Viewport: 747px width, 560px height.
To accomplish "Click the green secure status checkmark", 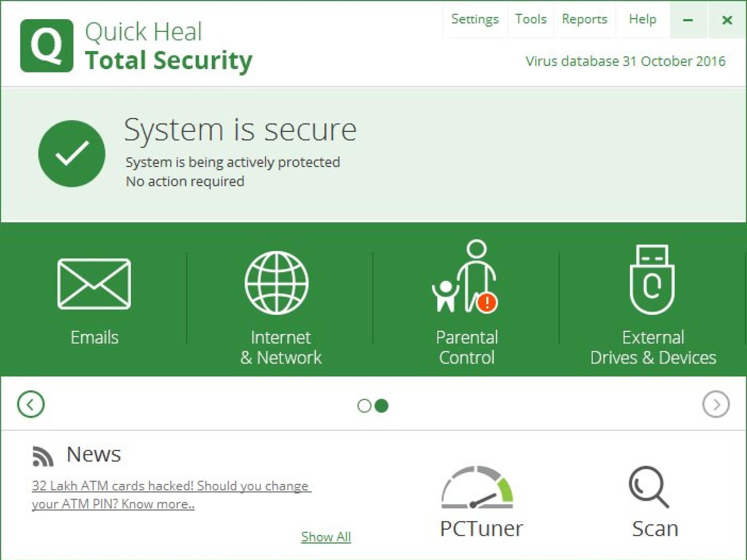I will pyautogui.click(x=72, y=153).
